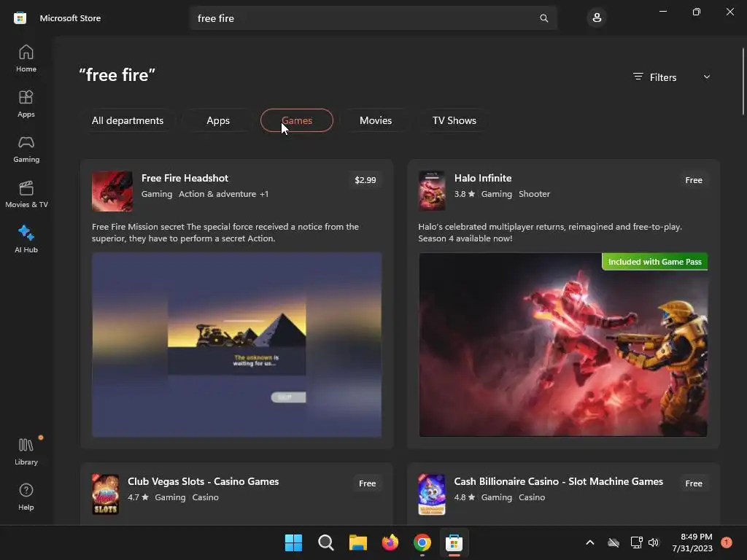Screen dimensions: 747x560
Task: Expand the Filters dropdown
Action: (672, 77)
